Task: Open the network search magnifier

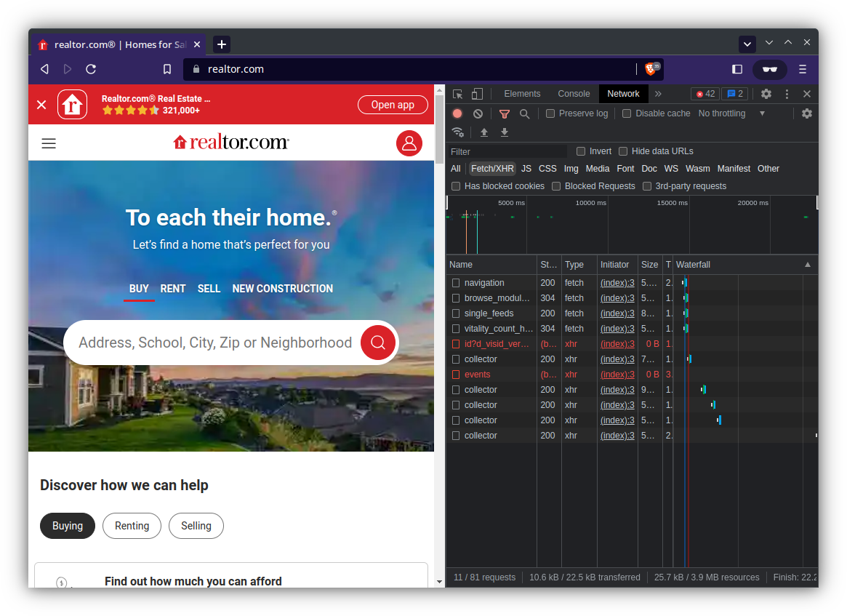Action: [x=524, y=113]
